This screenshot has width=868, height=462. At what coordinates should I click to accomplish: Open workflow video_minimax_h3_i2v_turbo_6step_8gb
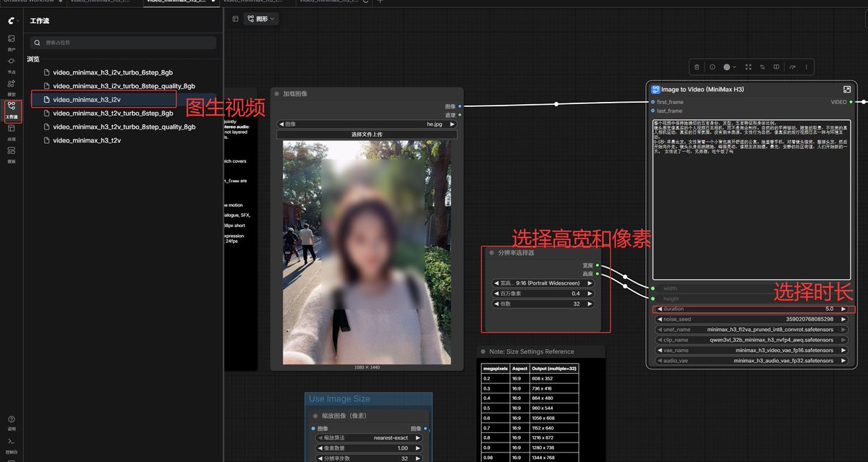pyautogui.click(x=113, y=72)
